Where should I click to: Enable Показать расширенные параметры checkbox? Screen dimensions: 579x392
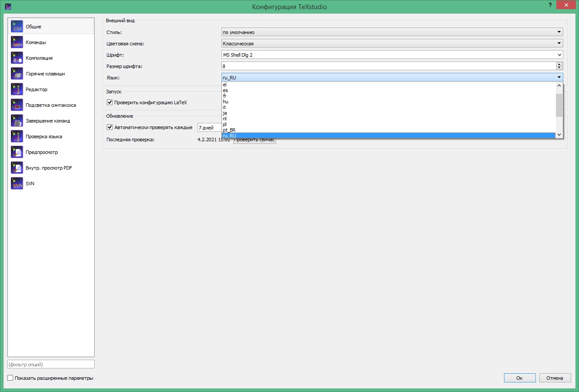pyautogui.click(x=10, y=378)
